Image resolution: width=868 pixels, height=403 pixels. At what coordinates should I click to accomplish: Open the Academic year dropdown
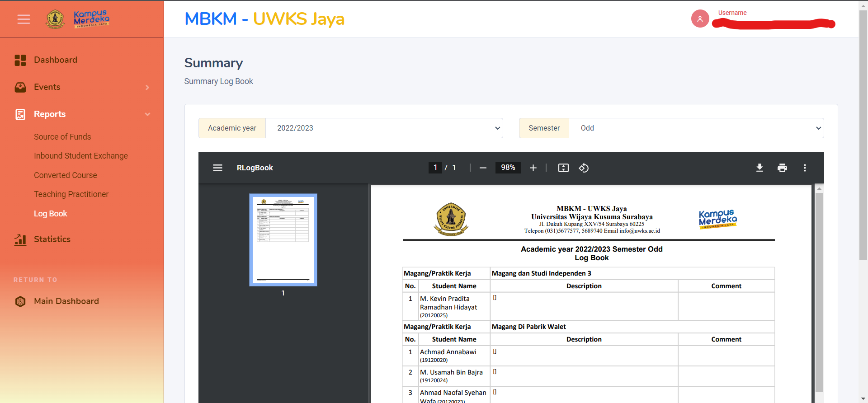tap(384, 128)
